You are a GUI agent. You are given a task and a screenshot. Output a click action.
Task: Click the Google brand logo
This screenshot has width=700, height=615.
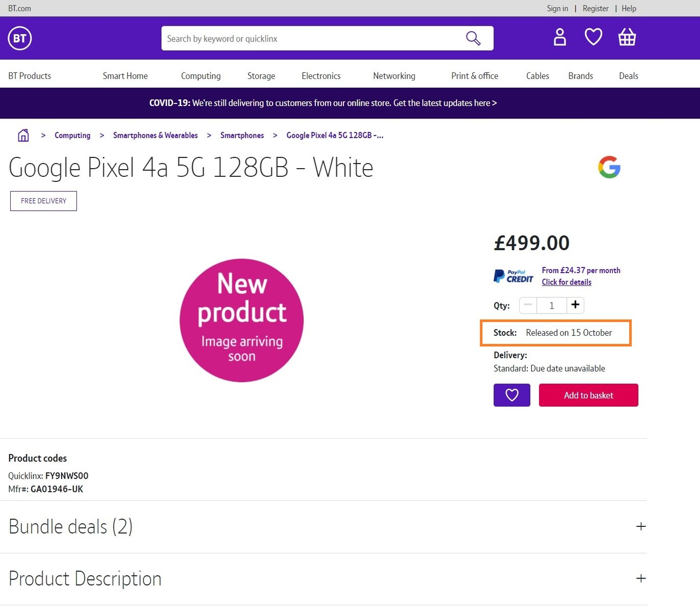click(x=609, y=167)
